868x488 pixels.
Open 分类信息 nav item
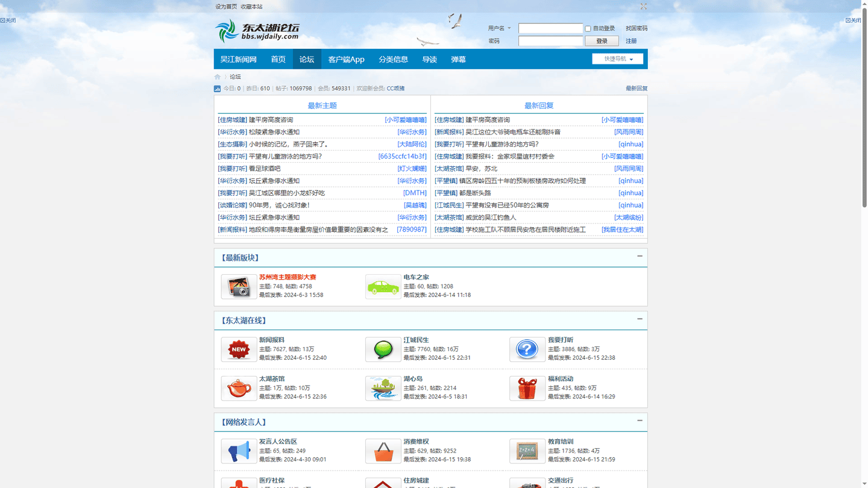coord(393,59)
